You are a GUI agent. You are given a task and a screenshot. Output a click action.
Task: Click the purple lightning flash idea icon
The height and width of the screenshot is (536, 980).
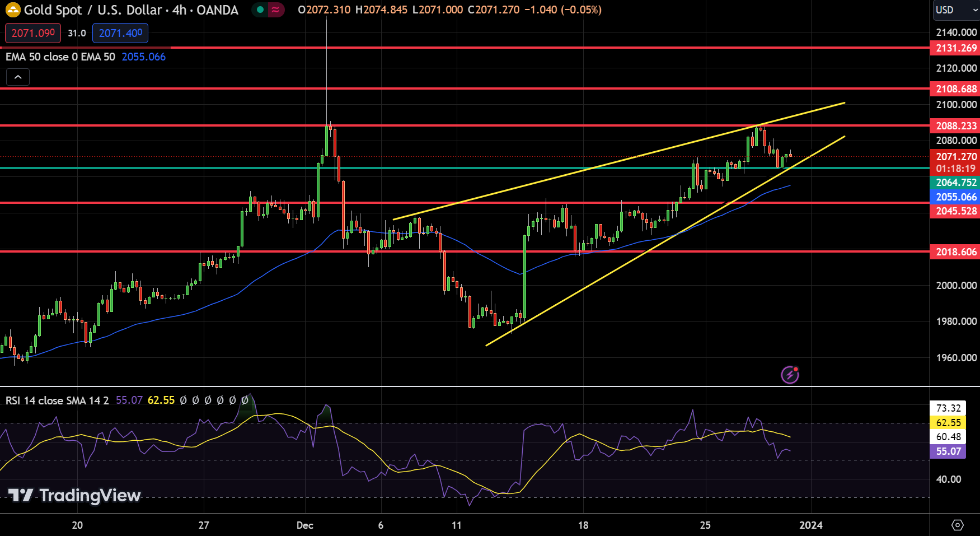(x=790, y=374)
